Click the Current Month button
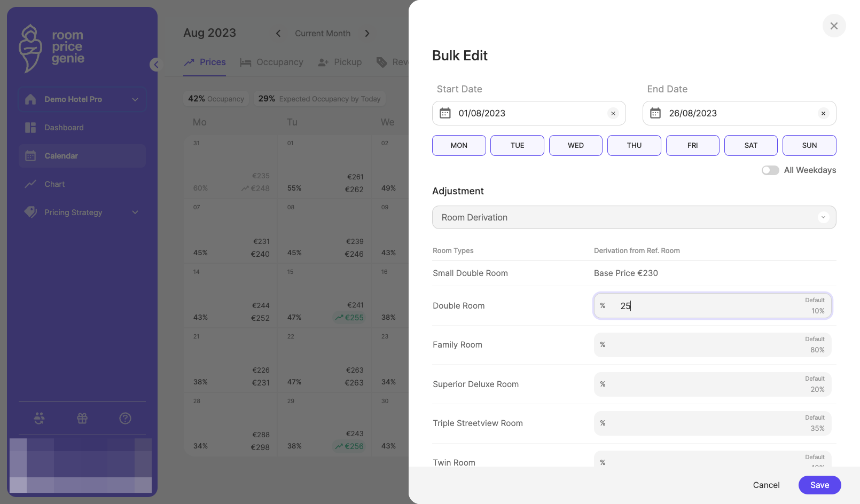 [x=323, y=33]
